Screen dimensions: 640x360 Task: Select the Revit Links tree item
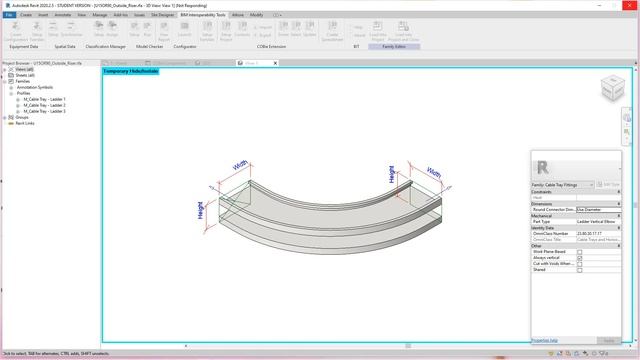coord(25,123)
